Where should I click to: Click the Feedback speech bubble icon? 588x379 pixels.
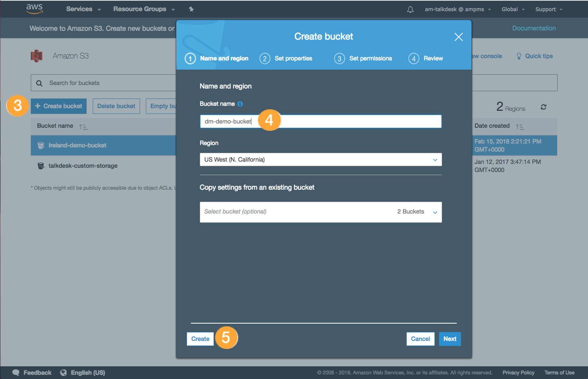pos(16,372)
